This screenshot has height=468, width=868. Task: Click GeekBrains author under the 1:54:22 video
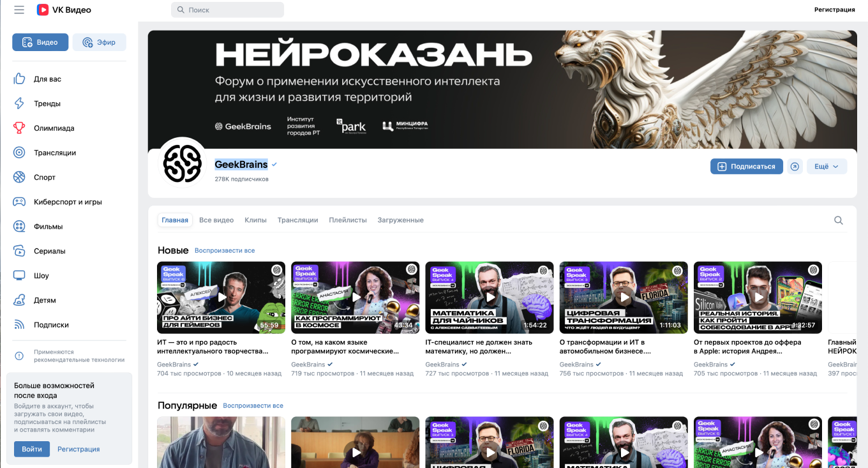(x=442, y=365)
